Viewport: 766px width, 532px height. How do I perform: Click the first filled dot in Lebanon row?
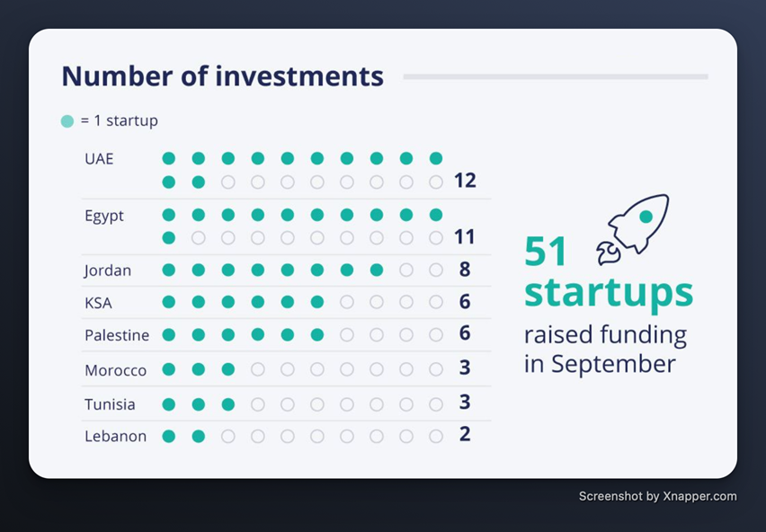point(168,437)
